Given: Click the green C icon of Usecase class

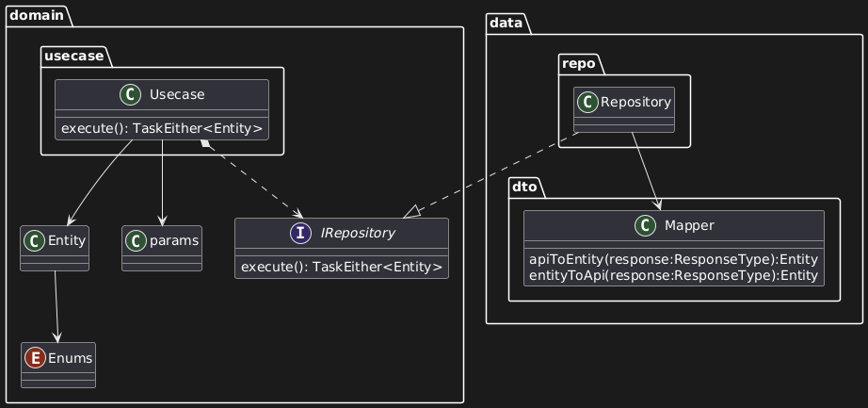Looking at the screenshot, I should coord(130,95).
